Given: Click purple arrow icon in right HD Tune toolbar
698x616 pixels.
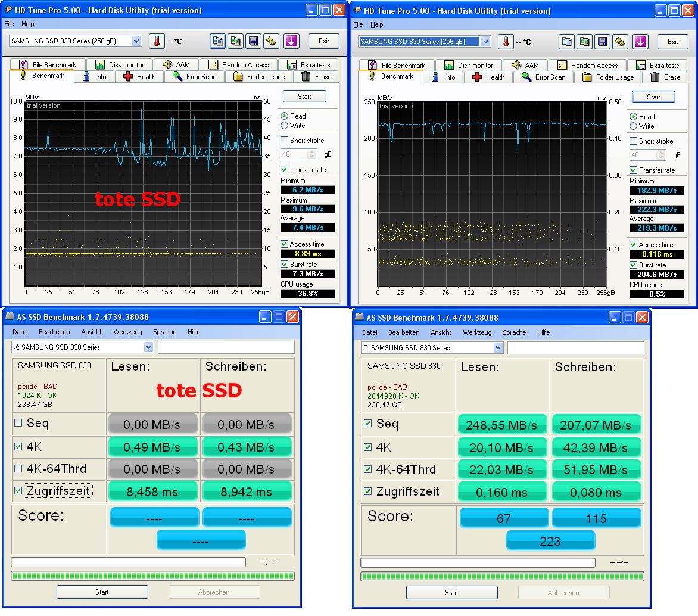Looking at the screenshot, I should 640,42.
